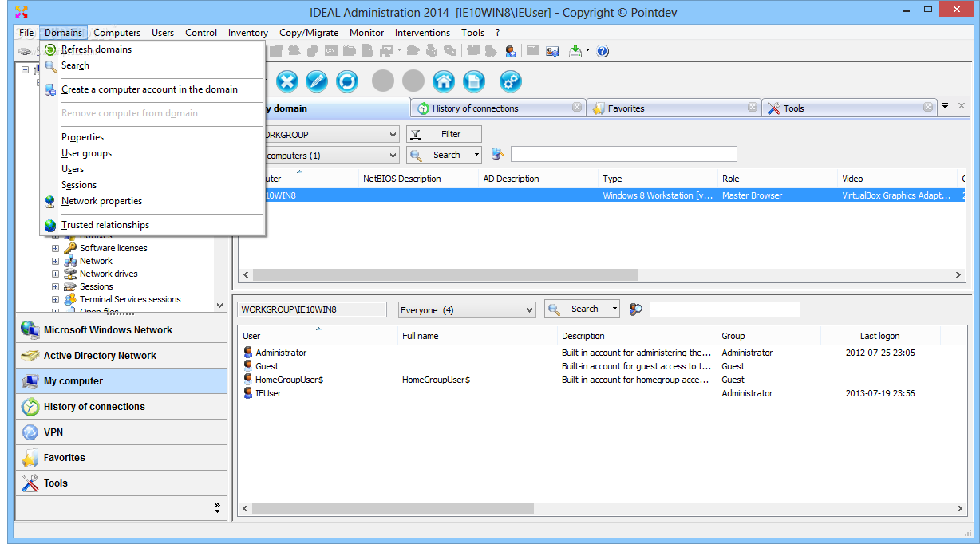Click the blue pencil edit icon

coord(317,81)
